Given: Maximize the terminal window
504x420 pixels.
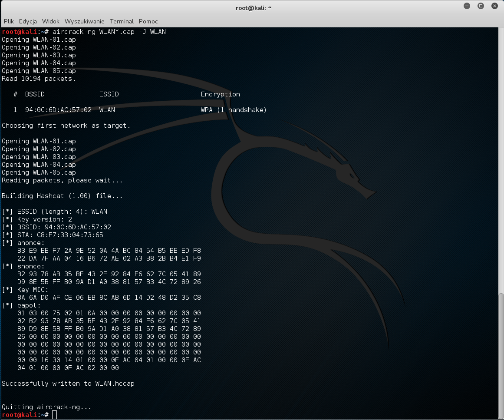Looking at the screenshot, I should coord(481,6).
